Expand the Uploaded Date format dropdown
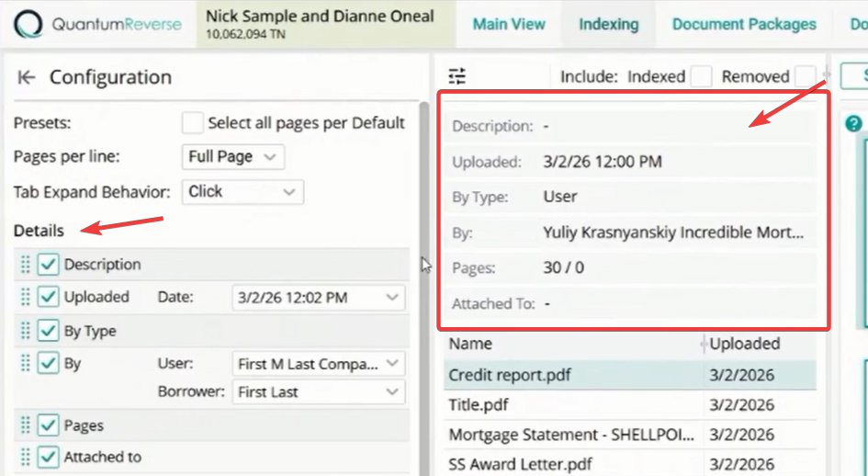The height and width of the screenshot is (476, 868). [x=319, y=298]
